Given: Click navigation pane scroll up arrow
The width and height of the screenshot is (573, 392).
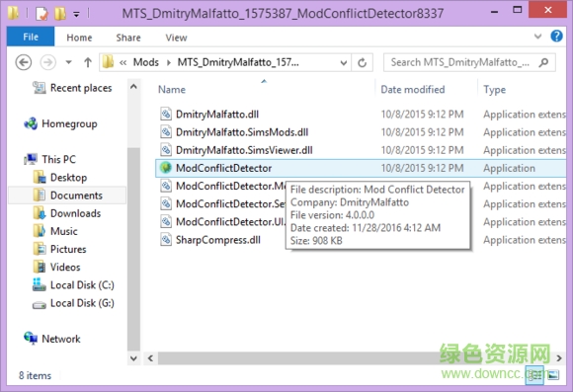Looking at the screenshot, I should pos(133,87).
